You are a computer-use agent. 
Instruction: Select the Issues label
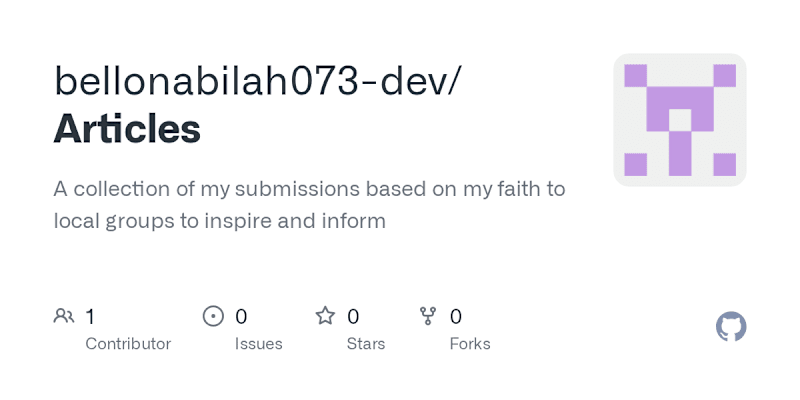click(x=259, y=344)
